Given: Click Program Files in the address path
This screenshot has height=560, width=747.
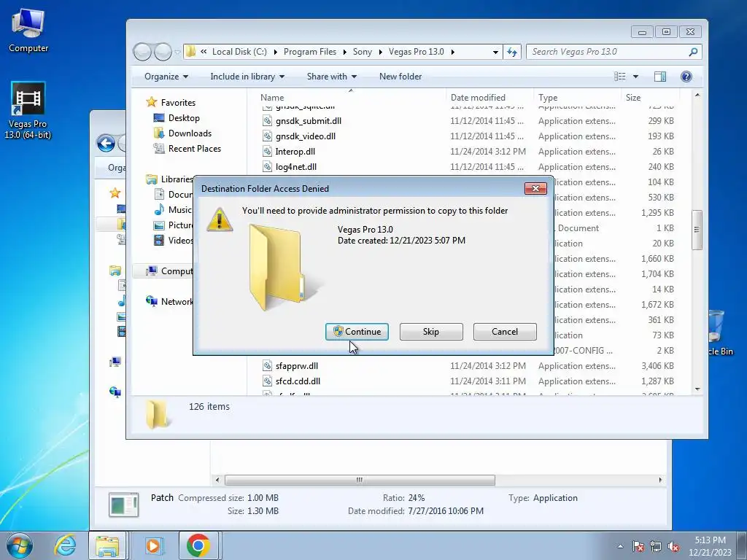Looking at the screenshot, I should click(x=310, y=52).
